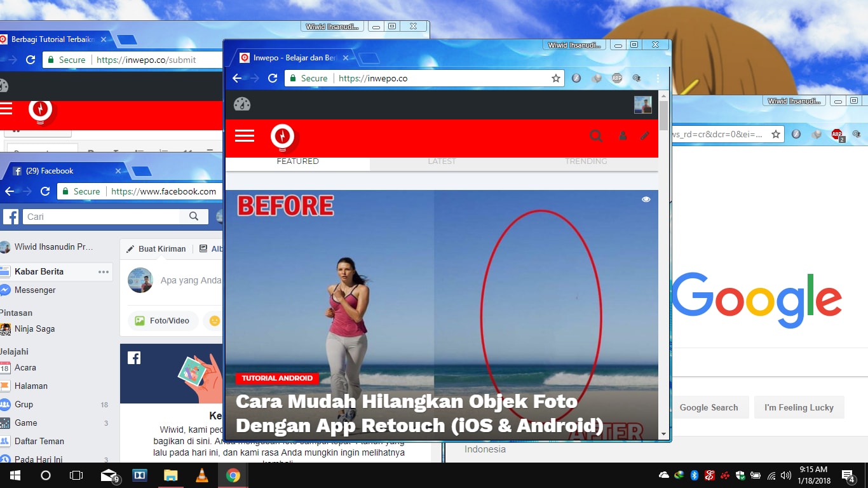Click the Chrome icon on the taskbar
The height and width of the screenshot is (488, 868).
233,475
